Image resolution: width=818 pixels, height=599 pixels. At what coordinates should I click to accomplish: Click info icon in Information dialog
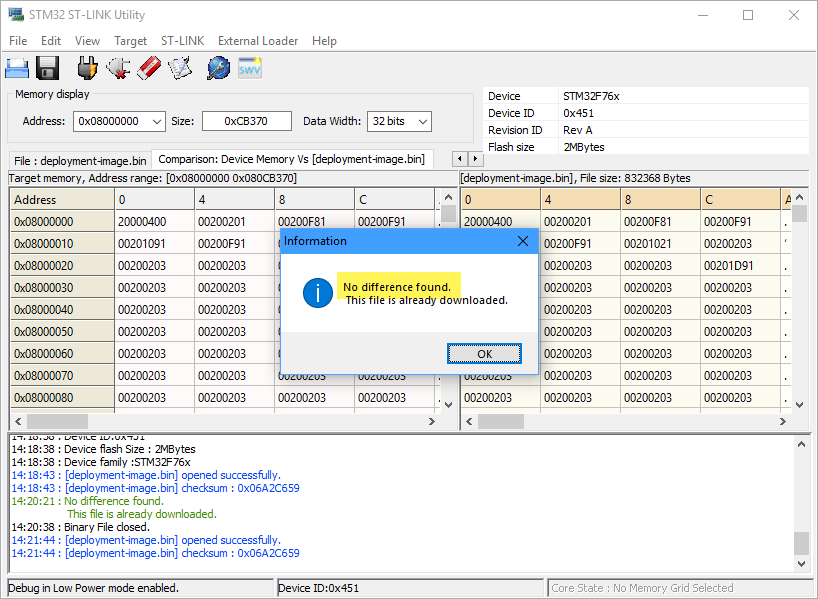point(317,293)
